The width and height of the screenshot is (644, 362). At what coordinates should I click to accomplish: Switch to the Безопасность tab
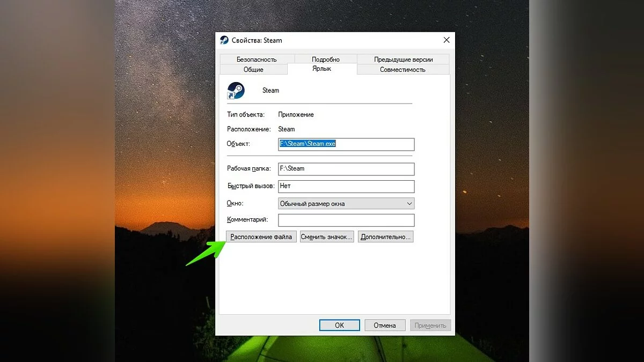(257, 60)
